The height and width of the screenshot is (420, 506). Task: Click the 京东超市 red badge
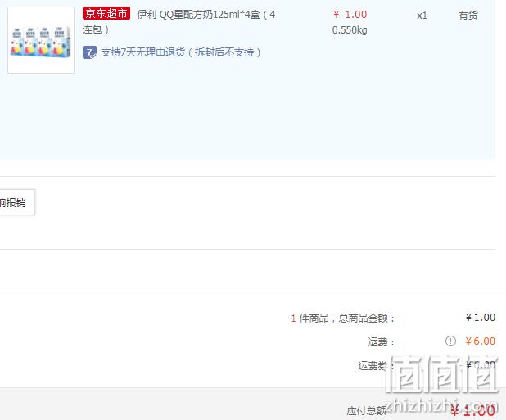pyautogui.click(x=106, y=14)
